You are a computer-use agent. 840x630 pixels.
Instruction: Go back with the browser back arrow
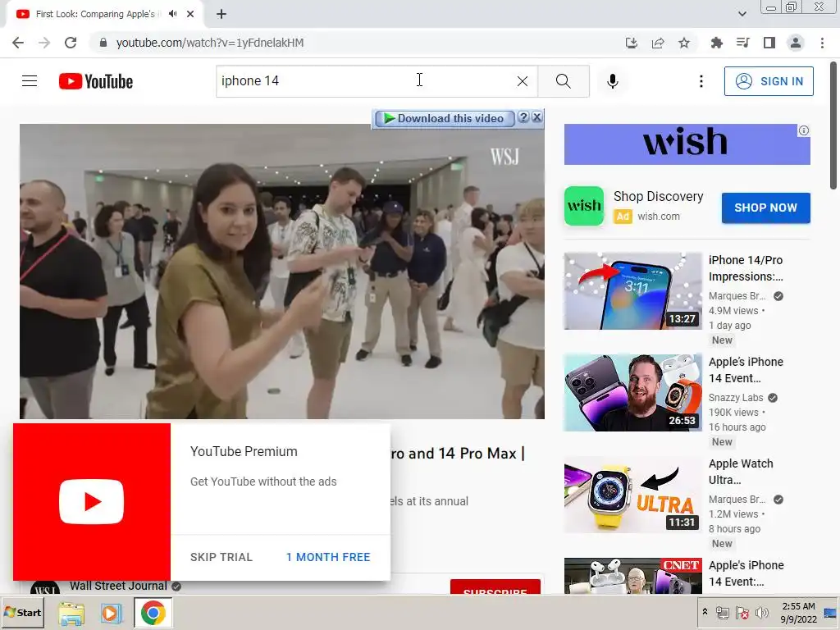coord(18,43)
